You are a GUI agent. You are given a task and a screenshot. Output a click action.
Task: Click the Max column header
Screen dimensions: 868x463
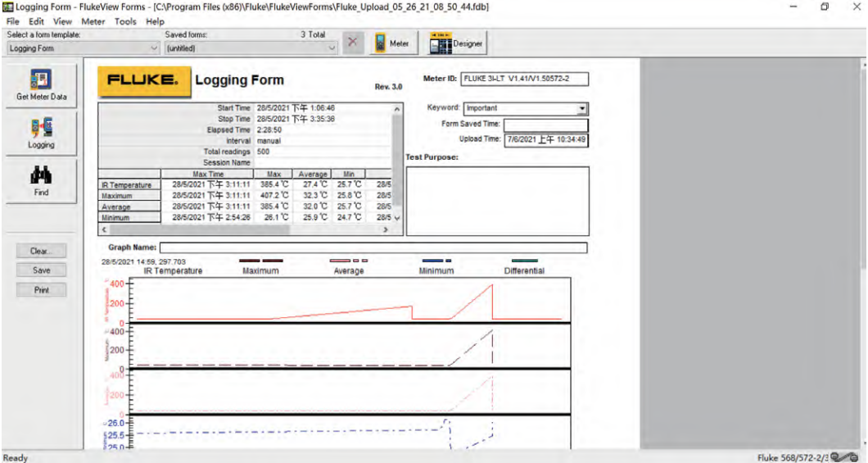click(274, 174)
